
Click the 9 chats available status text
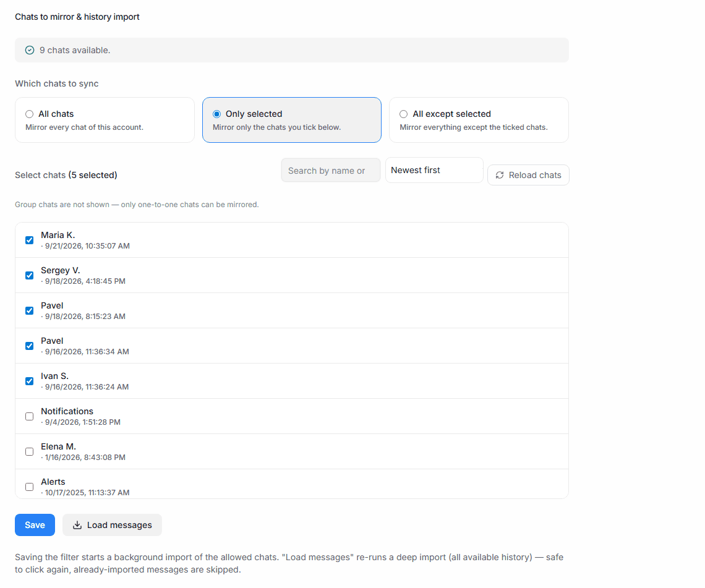[x=75, y=50]
